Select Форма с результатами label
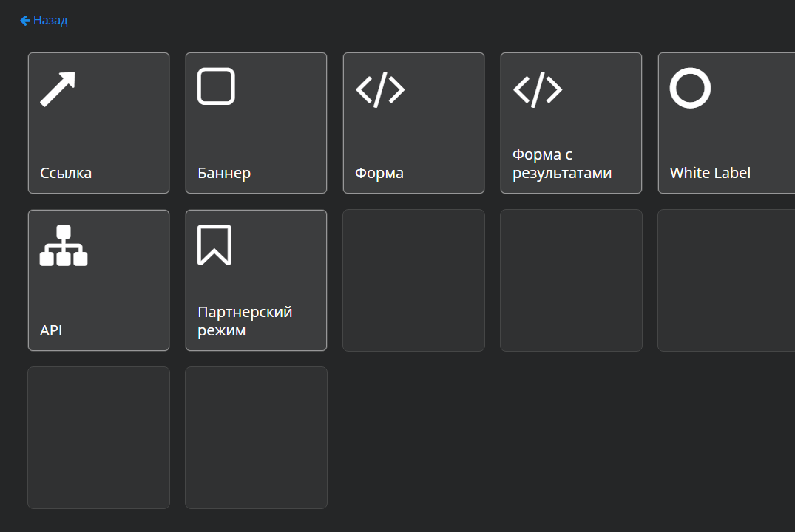Screen dimensions: 795x532 point(562,163)
